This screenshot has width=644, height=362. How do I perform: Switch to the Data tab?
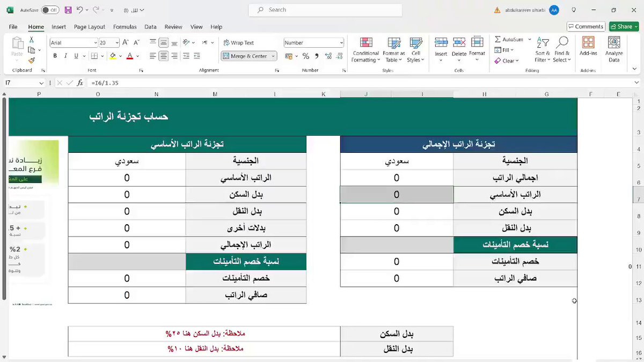150,27
